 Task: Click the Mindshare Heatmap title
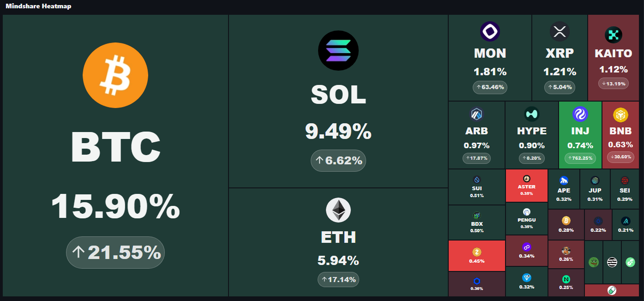pyautogui.click(x=38, y=6)
